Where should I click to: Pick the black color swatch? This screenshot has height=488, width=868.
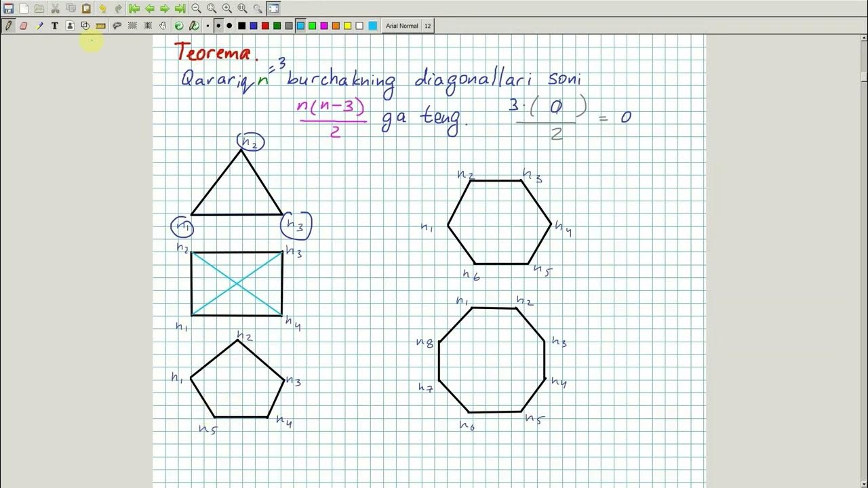coord(241,26)
